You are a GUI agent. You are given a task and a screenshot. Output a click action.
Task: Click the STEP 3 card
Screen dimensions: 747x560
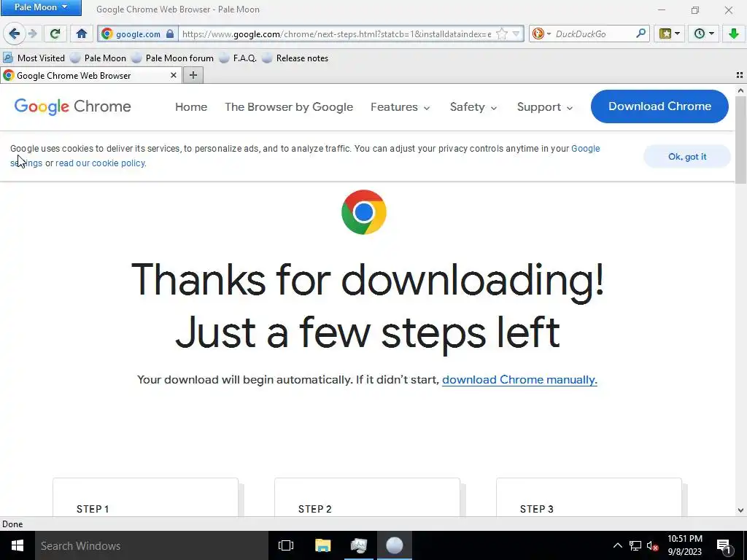[x=589, y=497]
